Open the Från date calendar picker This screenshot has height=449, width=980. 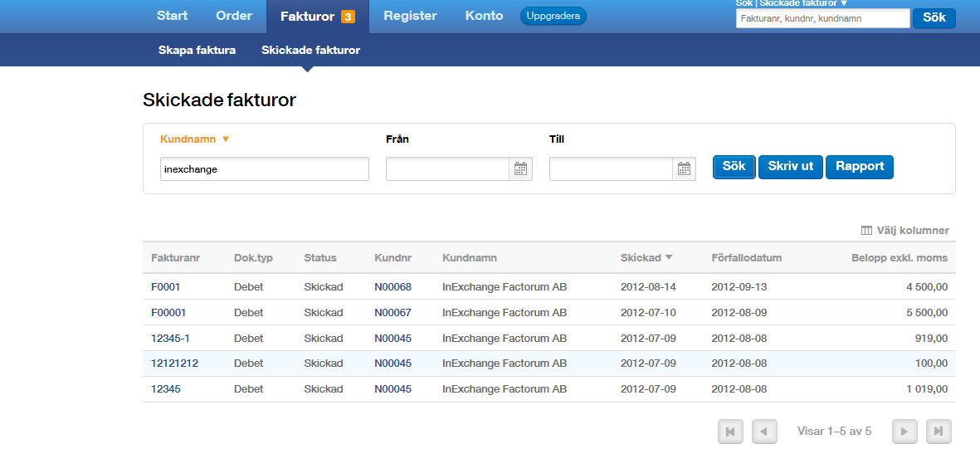tap(520, 168)
